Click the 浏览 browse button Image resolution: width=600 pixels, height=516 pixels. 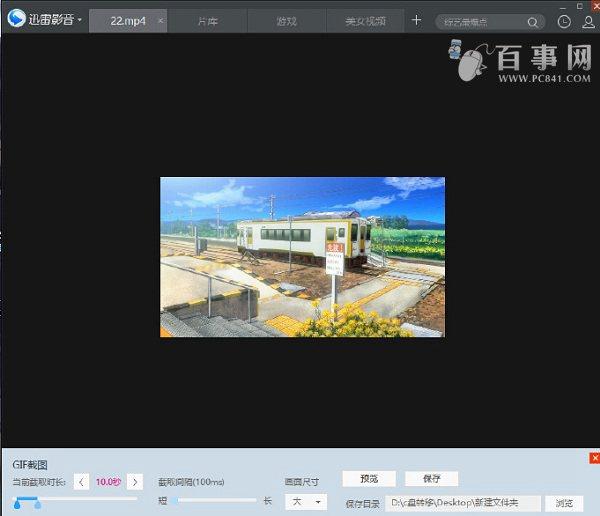tap(564, 503)
